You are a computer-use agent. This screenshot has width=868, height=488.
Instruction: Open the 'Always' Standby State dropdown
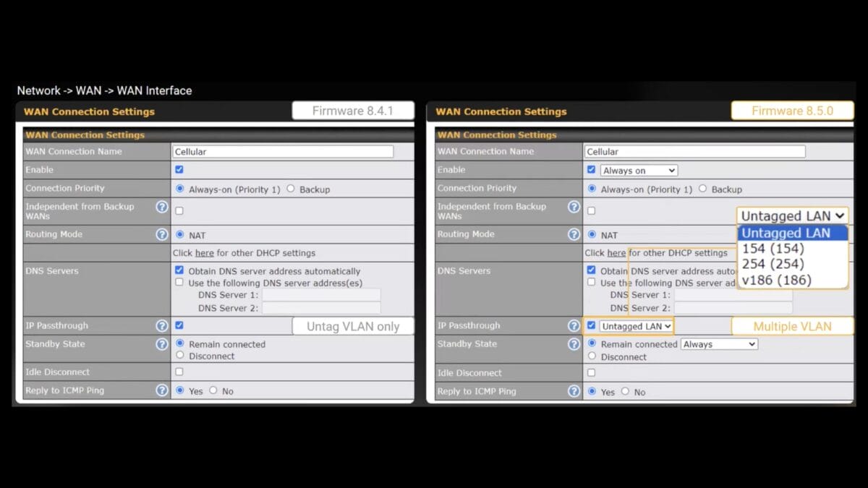pyautogui.click(x=719, y=345)
